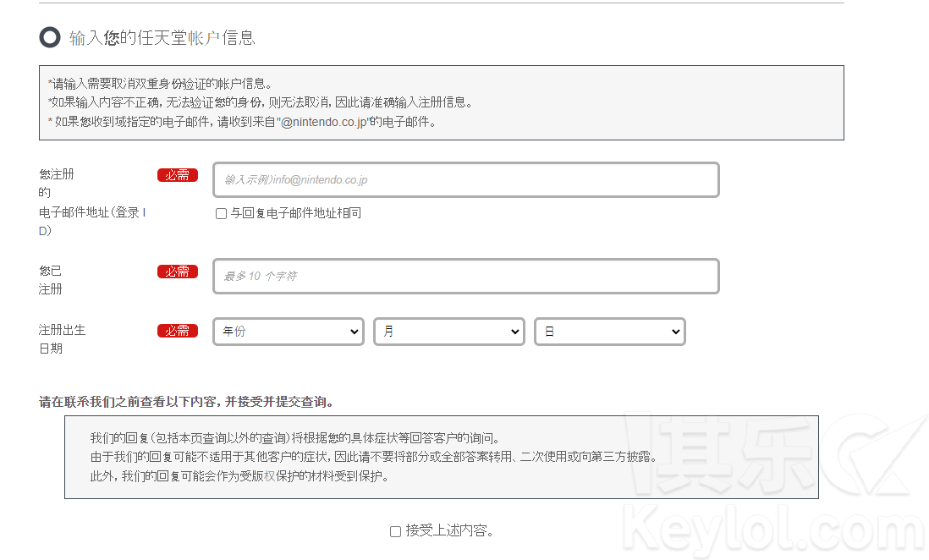
Task: Open the 日 dropdown
Action: pos(610,332)
